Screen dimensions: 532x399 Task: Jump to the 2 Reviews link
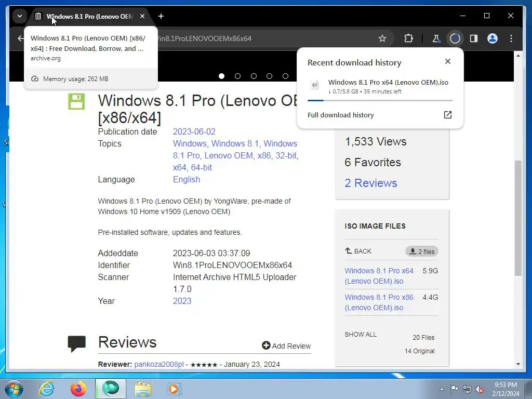click(371, 183)
